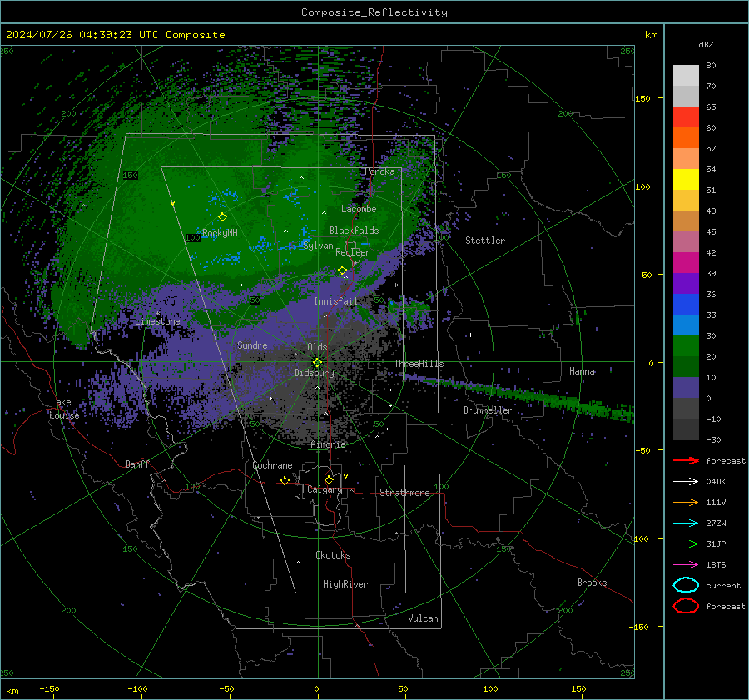
Task: Select the blue 33-36 dBZ color band
Action: [x=686, y=304]
